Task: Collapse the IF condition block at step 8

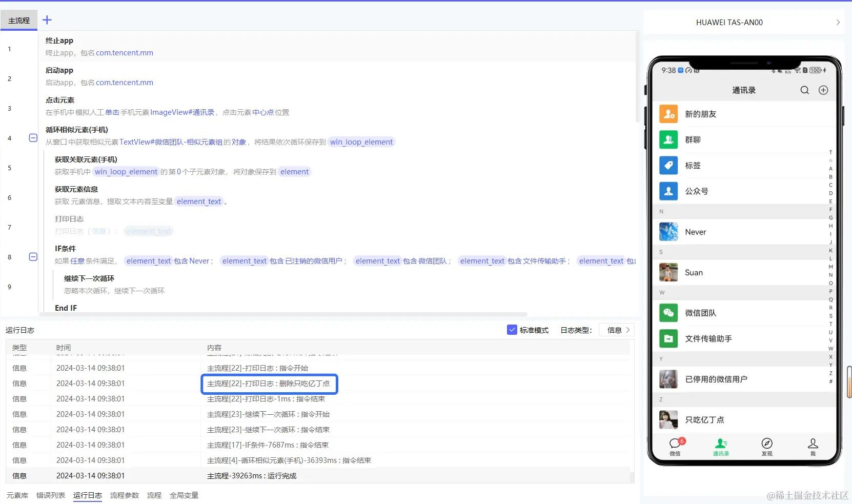Action: (x=33, y=257)
